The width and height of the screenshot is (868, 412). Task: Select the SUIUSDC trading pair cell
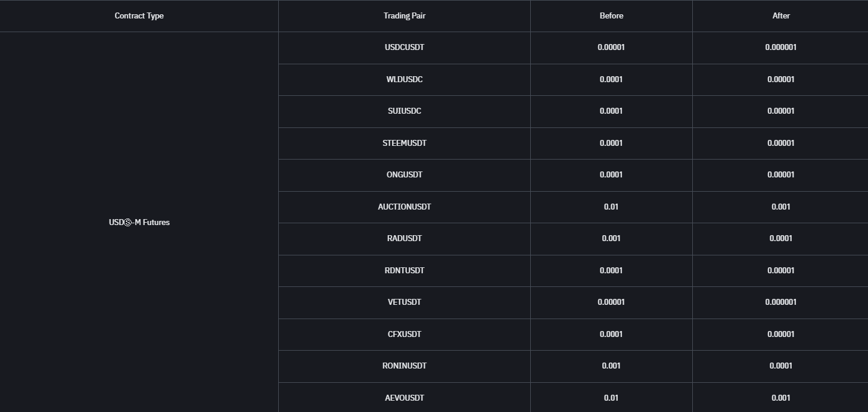coord(405,111)
